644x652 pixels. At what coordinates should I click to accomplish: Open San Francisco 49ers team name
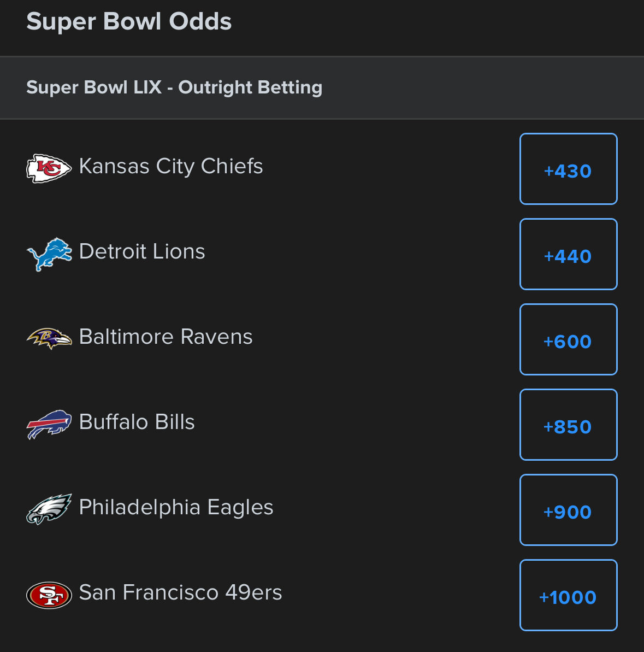[x=180, y=593]
